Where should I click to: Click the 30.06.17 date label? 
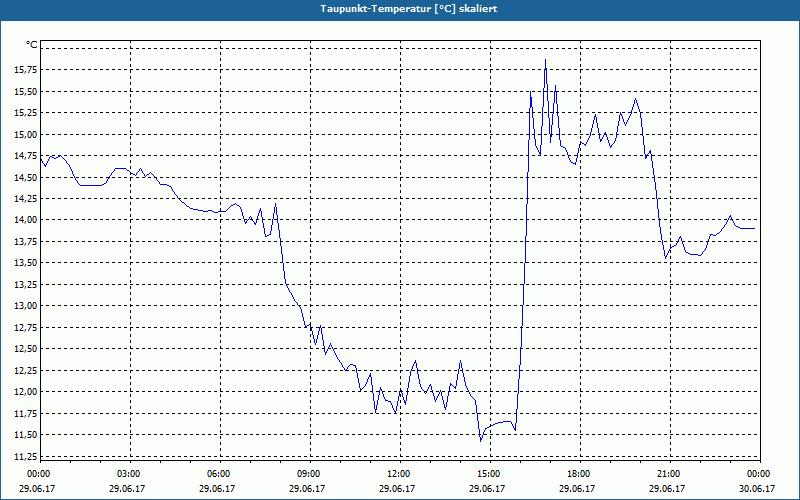tap(757, 489)
